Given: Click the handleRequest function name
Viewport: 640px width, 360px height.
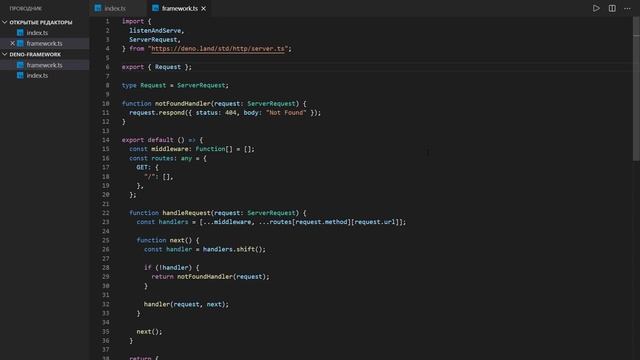Looking at the screenshot, I should (186, 213).
